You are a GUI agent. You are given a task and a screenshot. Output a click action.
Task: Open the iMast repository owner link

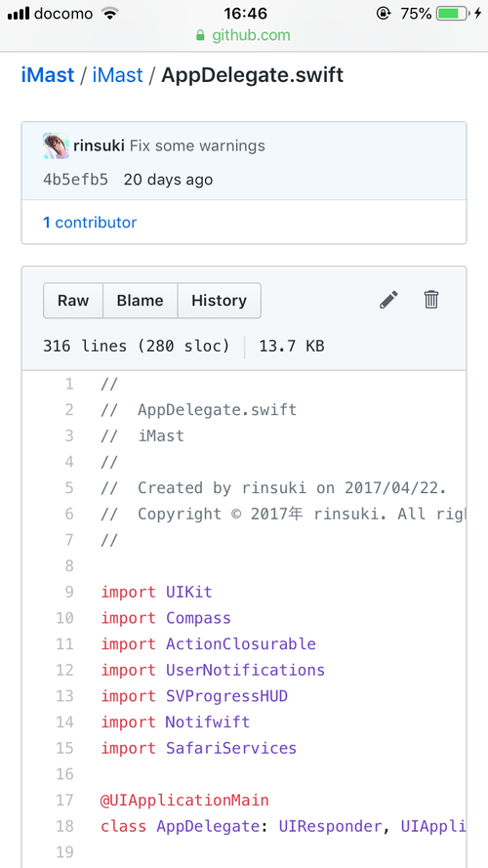tap(48, 75)
